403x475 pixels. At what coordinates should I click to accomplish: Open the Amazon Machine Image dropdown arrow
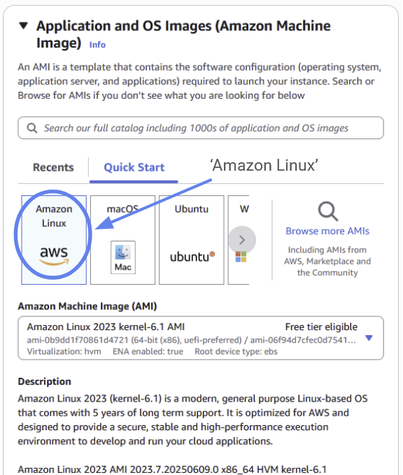click(369, 338)
